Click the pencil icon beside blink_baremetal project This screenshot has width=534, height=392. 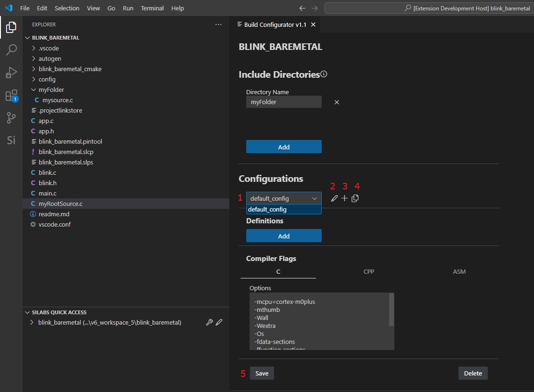(219, 322)
